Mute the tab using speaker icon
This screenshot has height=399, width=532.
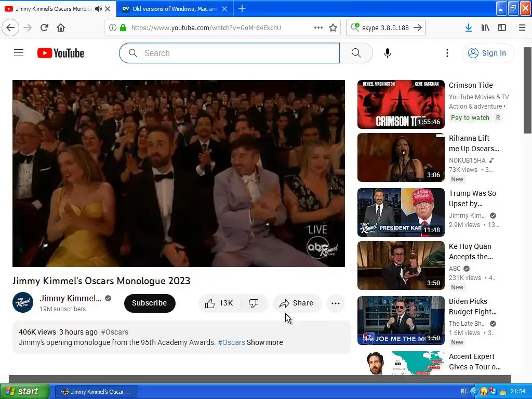(x=98, y=9)
